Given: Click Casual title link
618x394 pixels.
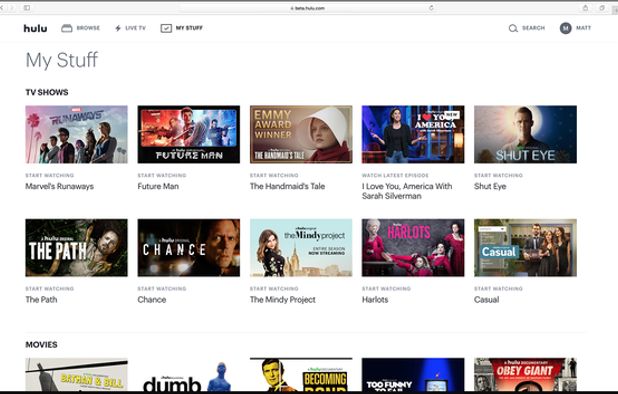Looking at the screenshot, I should pyautogui.click(x=486, y=300).
